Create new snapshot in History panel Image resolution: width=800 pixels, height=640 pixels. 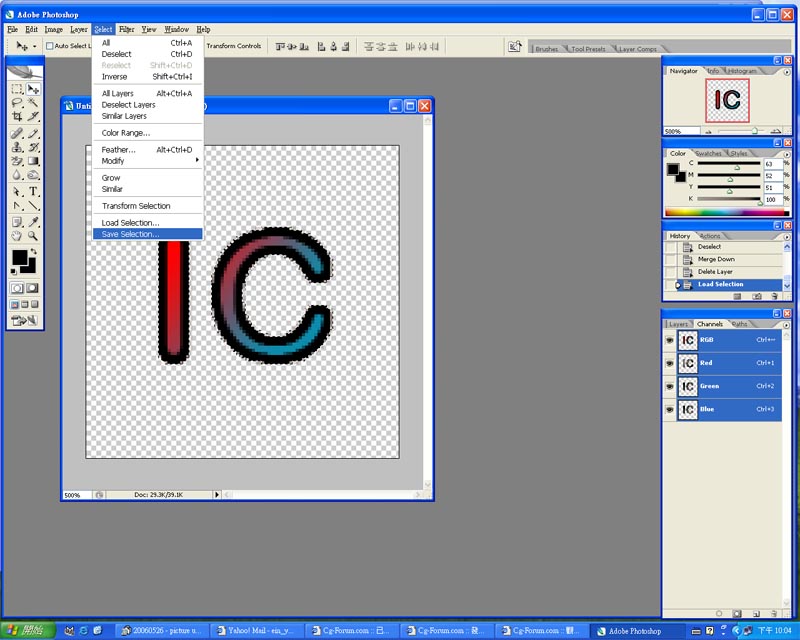[757, 296]
